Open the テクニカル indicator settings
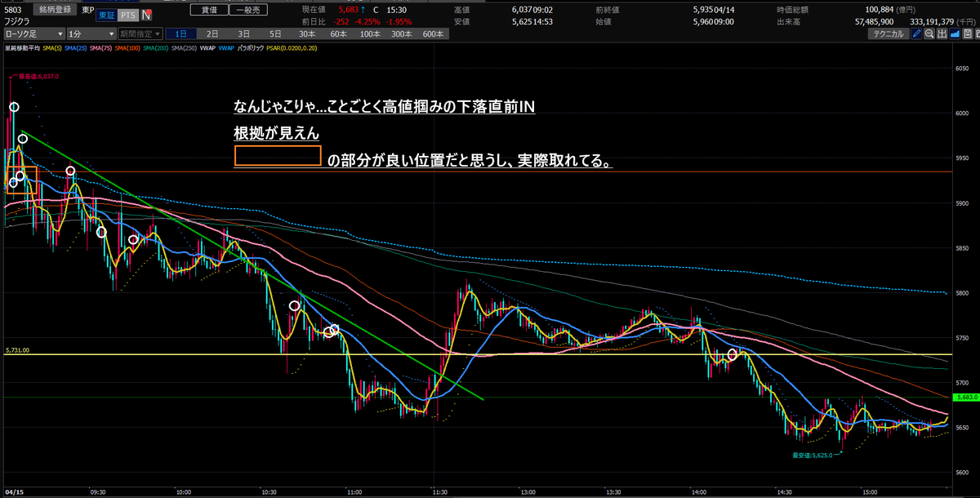This screenshot has width=980, height=498. (x=890, y=34)
